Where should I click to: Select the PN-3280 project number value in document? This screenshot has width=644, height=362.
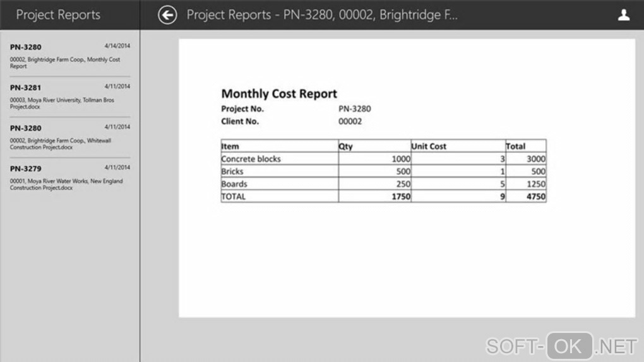click(x=354, y=108)
